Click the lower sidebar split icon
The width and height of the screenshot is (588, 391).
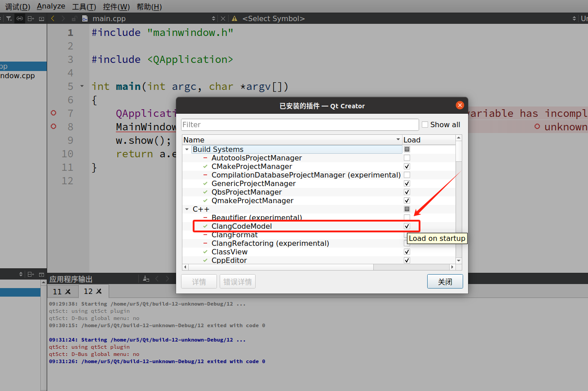[x=31, y=274]
